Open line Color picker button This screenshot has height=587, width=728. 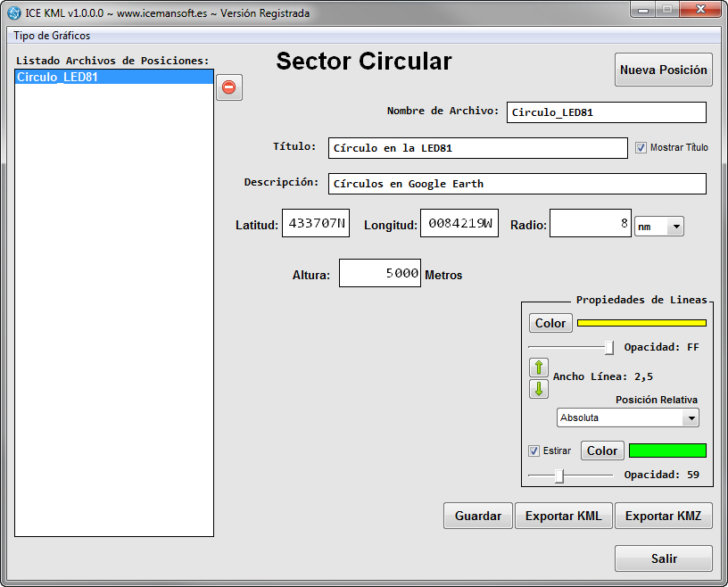[x=550, y=323]
